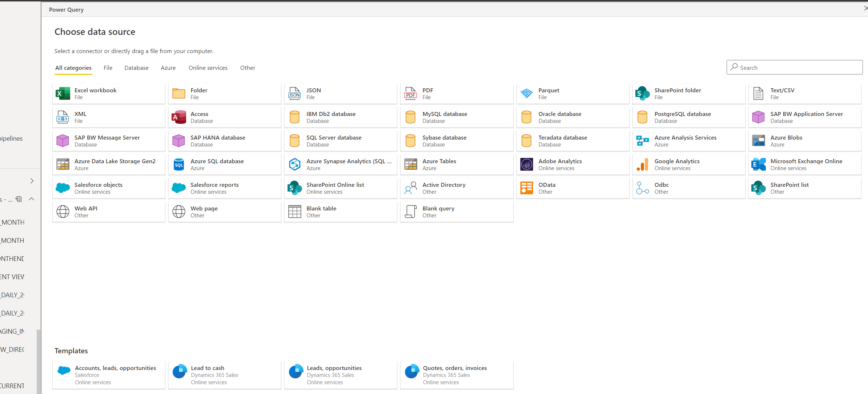Choose the OData connector icon
This screenshot has width=868, height=394.
coord(527,188)
